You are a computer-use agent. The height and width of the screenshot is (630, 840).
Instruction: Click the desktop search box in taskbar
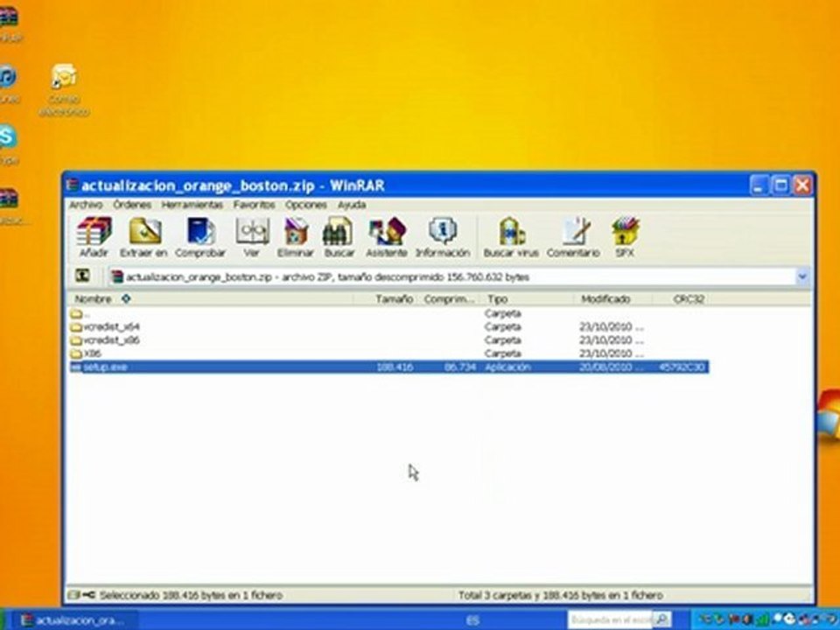point(611,620)
